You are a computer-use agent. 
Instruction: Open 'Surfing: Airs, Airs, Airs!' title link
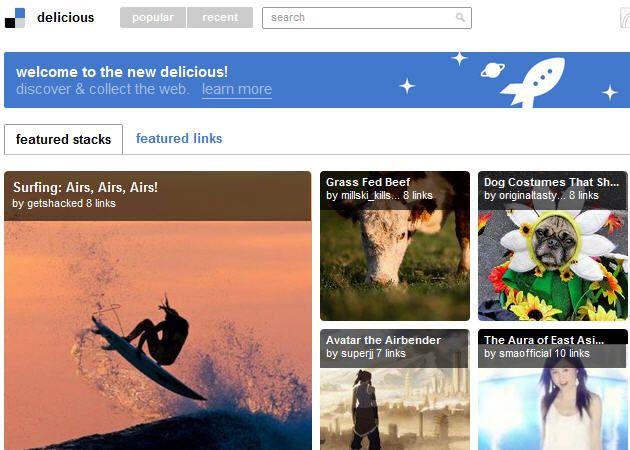pos(85,187)
